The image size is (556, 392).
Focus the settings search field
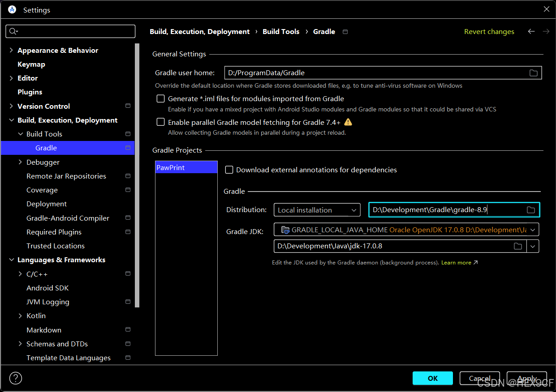70,31
